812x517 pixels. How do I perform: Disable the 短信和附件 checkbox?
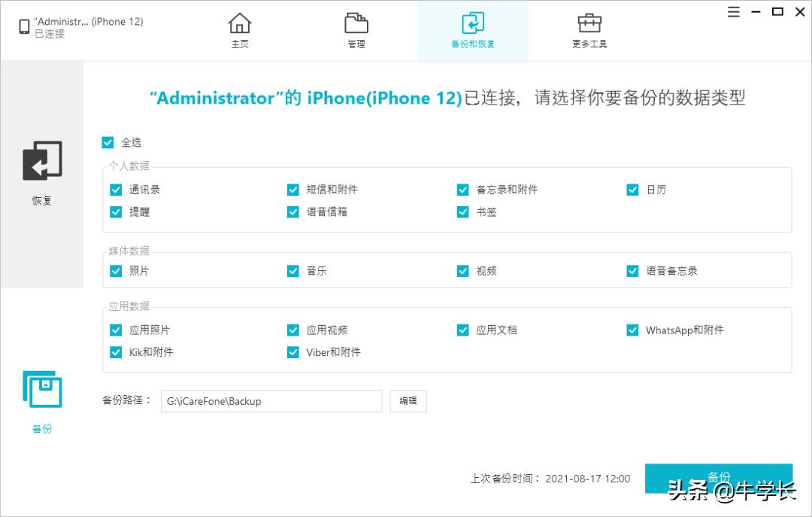(x=292, y=190)
